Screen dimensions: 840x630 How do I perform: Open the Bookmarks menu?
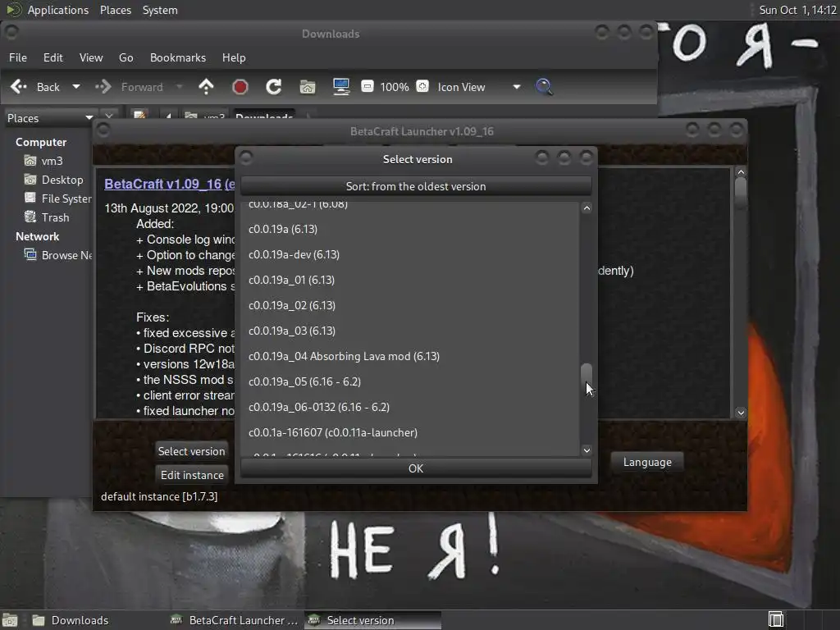tap(178, 57)
